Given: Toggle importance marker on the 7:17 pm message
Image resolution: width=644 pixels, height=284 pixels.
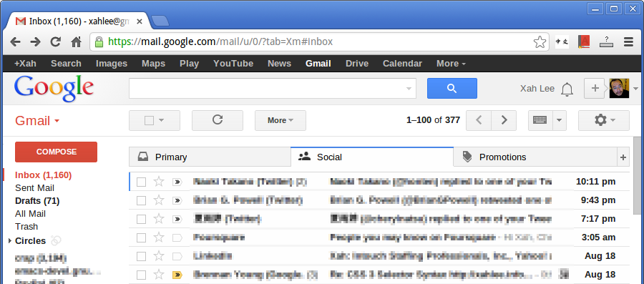Looking at the screenshot, I should coord(177,219).
